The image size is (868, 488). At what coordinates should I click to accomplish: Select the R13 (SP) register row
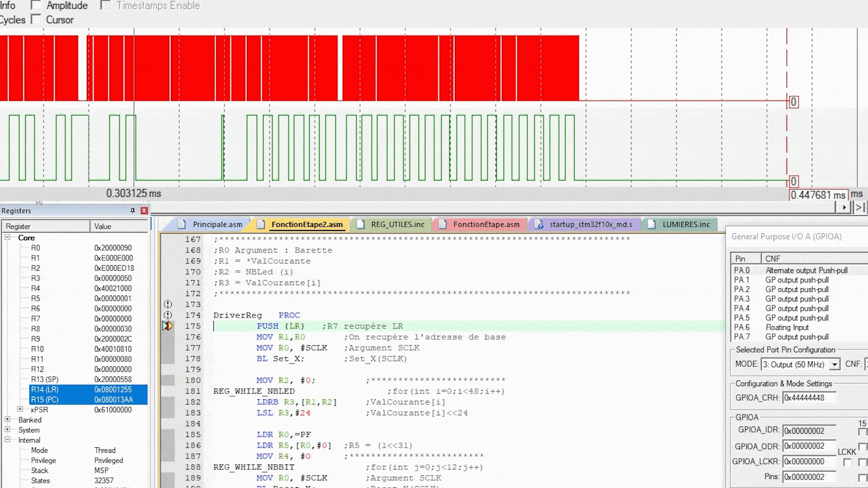(88, 379)
